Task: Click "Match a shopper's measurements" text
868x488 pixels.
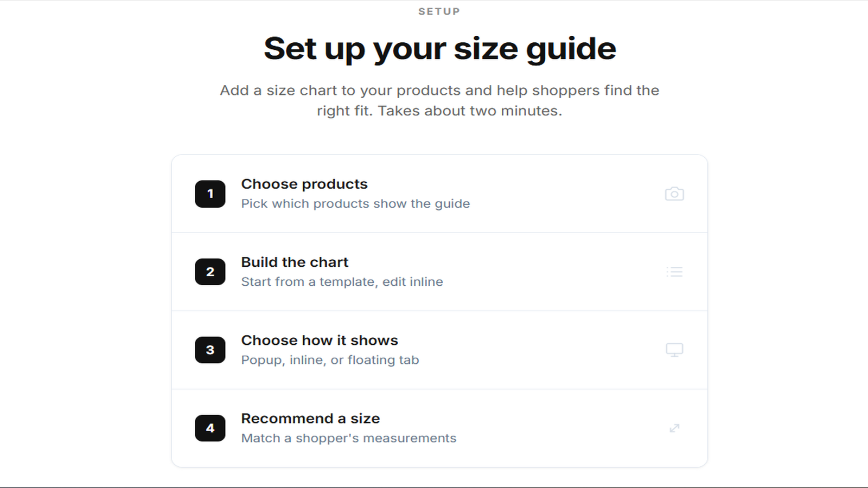Action: (x=349, y=438)
